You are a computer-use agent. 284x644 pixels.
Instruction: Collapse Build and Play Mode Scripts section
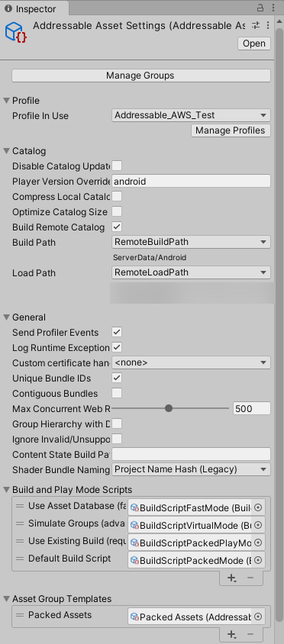(7, 490)
